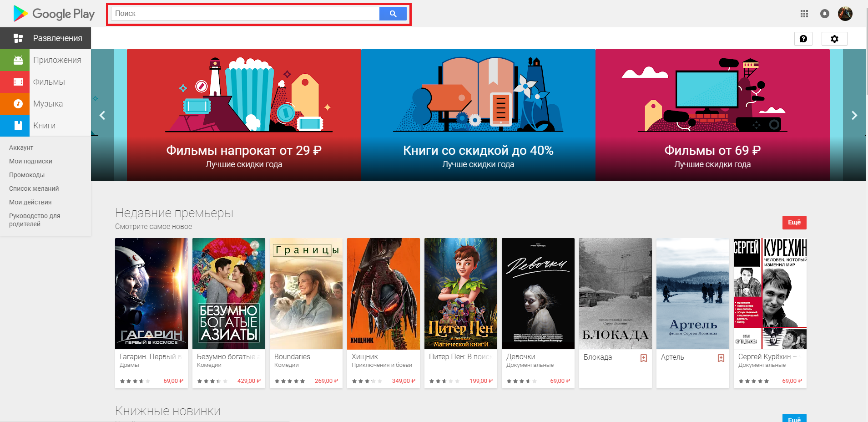The image size is (868, 422).
Task: Open Мои действия link
Action: (30, 202)
